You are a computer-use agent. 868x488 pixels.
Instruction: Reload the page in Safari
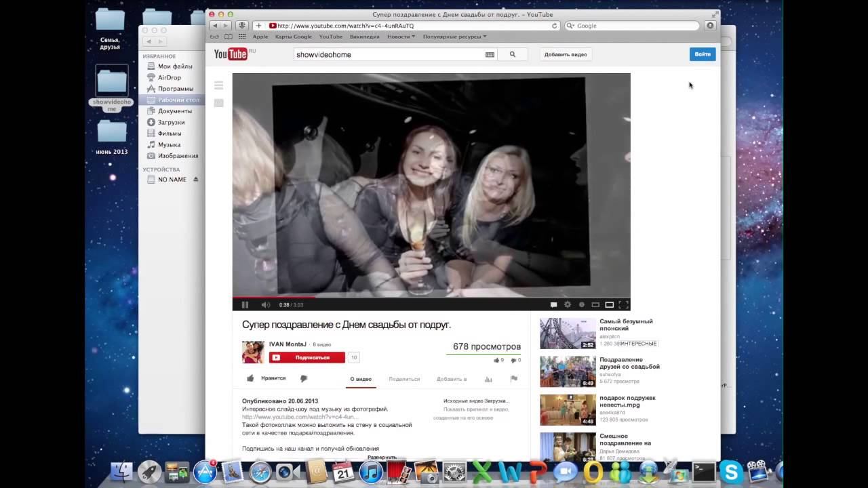point(554,26)
